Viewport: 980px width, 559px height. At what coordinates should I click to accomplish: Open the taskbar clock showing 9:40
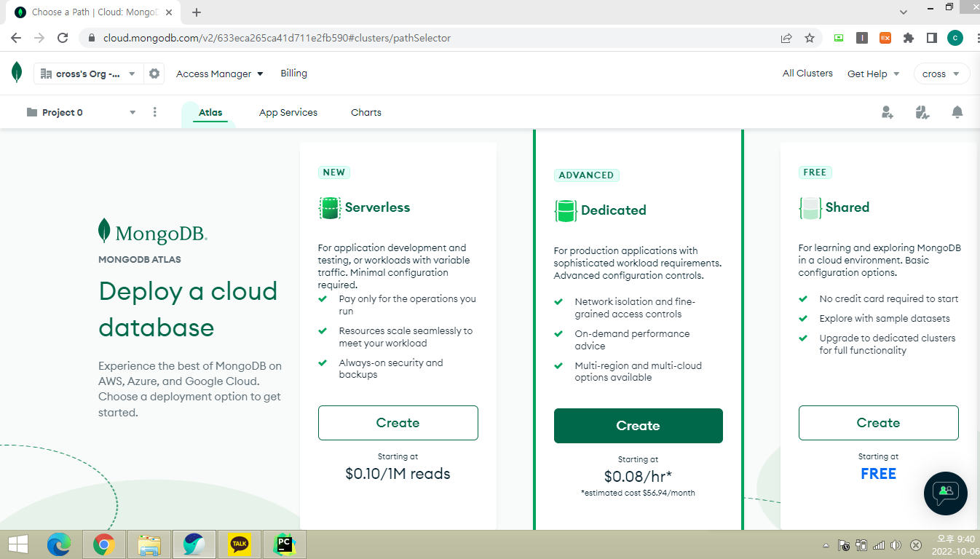pyautogui.click(x=955, y=545)
